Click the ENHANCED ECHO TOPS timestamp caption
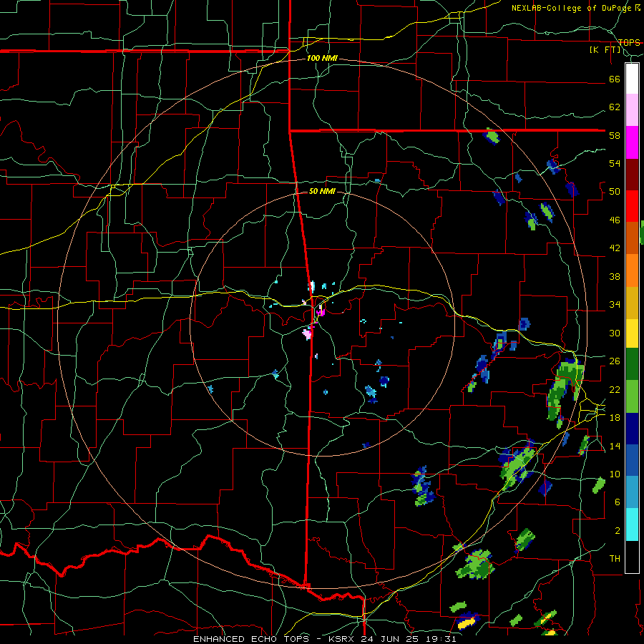644x644 pixels. coord(324,639)
